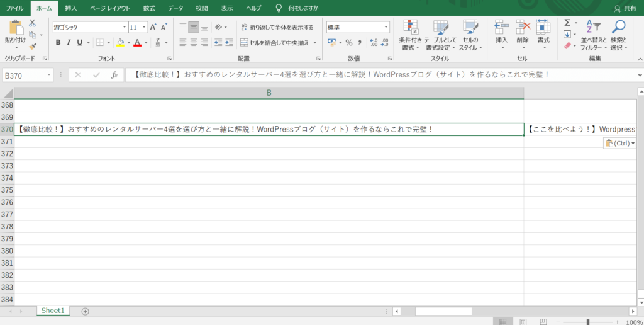Open セルのスタイル cell styles
Viewport: 644px width, 325px height.
click(x=470, y=35)
